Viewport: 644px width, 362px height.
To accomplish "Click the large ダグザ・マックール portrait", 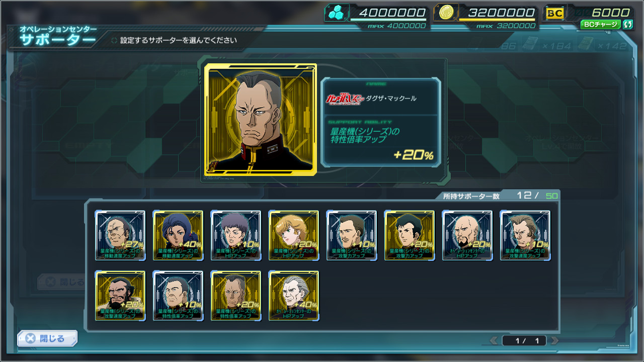I will (261, 120).
